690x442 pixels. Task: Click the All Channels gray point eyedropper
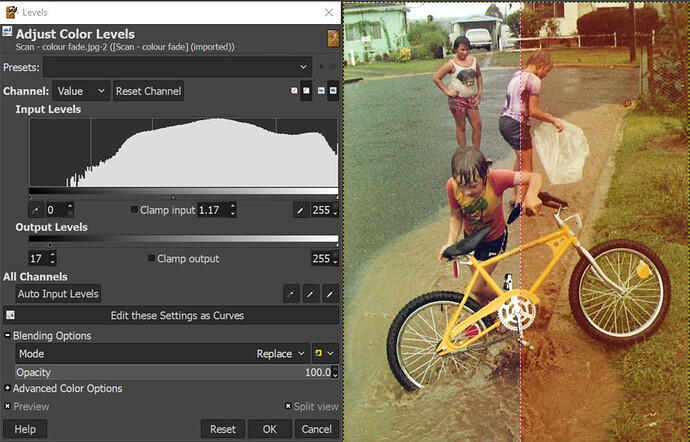tap(310, 294)
